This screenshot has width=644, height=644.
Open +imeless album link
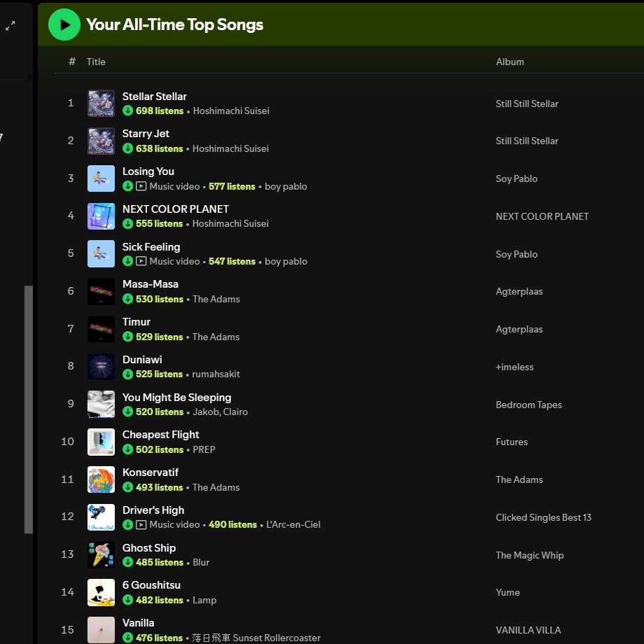click(x=514, y=367)
